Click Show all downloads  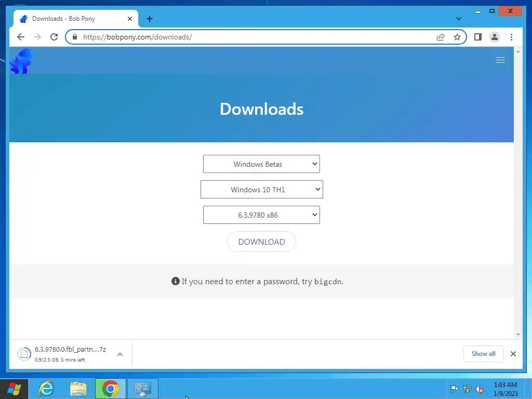pyautogui.click(x=484, y=353)
